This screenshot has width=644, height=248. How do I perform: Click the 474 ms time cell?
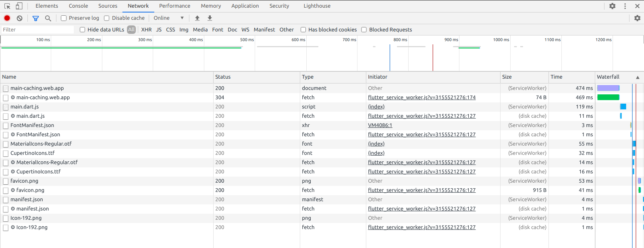coord(584,88)
